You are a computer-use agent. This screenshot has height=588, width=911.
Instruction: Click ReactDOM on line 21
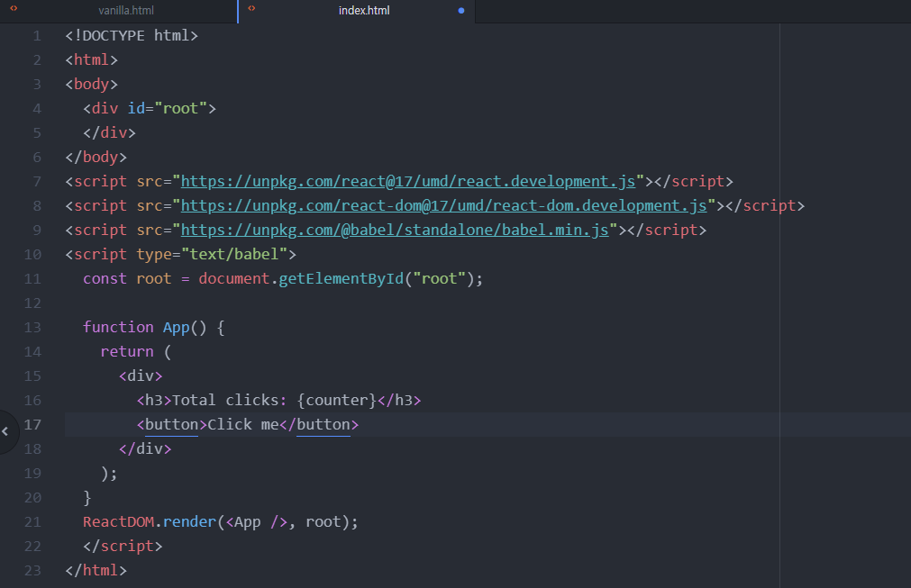tap(118, 522)
